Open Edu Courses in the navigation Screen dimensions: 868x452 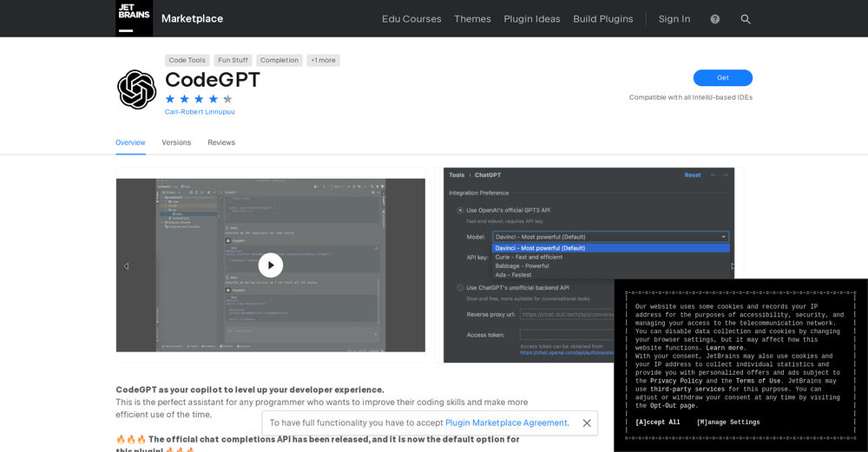pos(411,19)
